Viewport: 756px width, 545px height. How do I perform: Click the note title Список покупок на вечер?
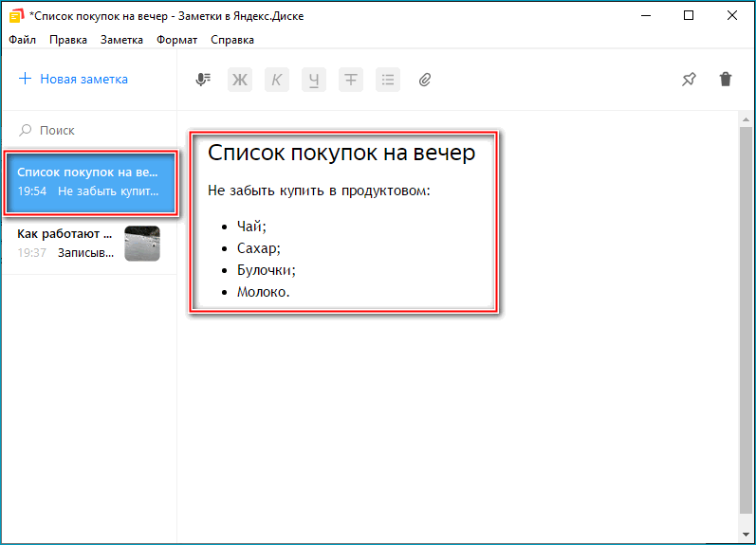click(x=341, y=153)
